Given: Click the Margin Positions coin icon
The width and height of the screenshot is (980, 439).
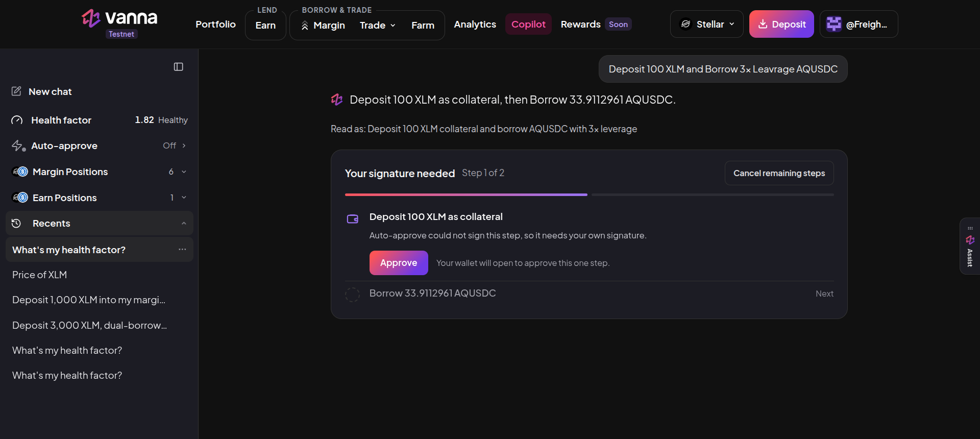Looking at the screenshot, I should pos(20,172).
